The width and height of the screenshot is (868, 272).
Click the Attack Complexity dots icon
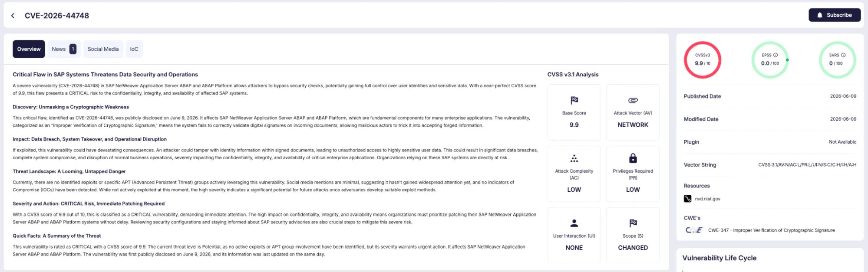point(574,158)
